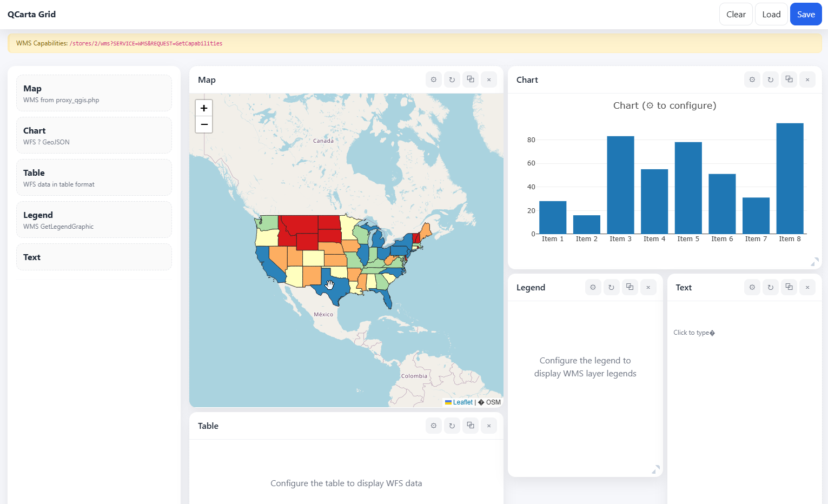Refresh the Text panel
Viewport: 828px width, 504px height.
[x=771, y=287]
